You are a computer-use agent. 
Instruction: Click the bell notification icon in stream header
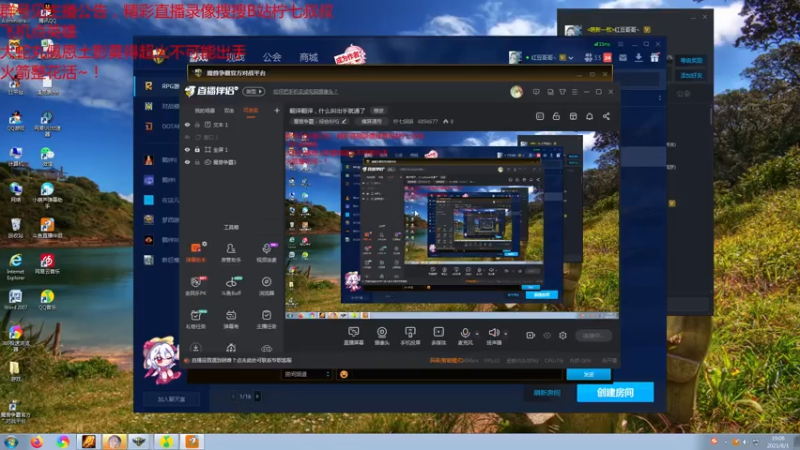click(589, 116)
